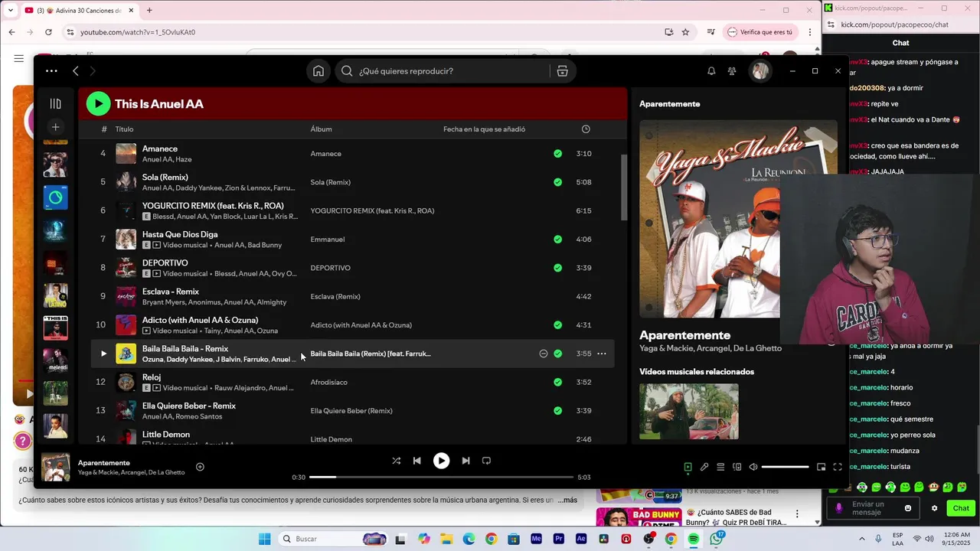Viewport: 980px width, 551px height.
Task: Open the related music video thumbnail
Action: [689, 411]
